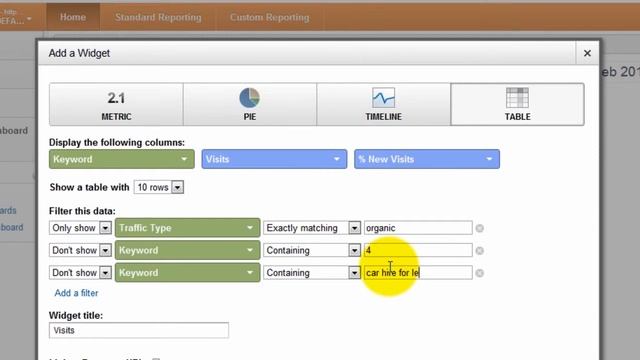Select the Table widget type
This screenshot has width=640, height=360.
(x=518, y=104)
